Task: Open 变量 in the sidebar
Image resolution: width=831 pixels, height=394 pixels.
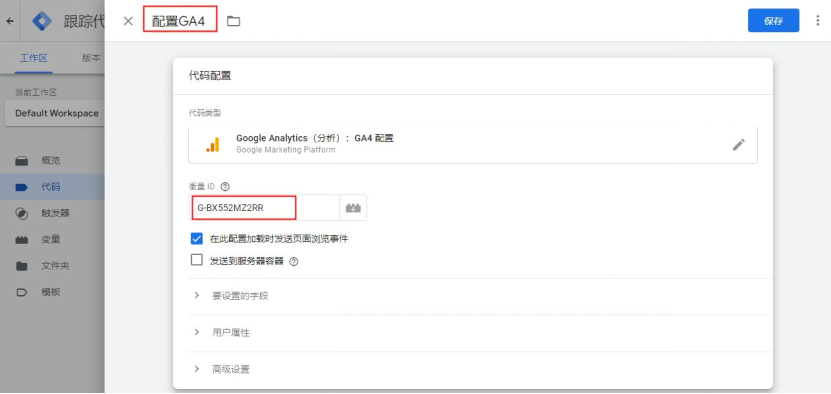Action: click(x=52, y=239)
